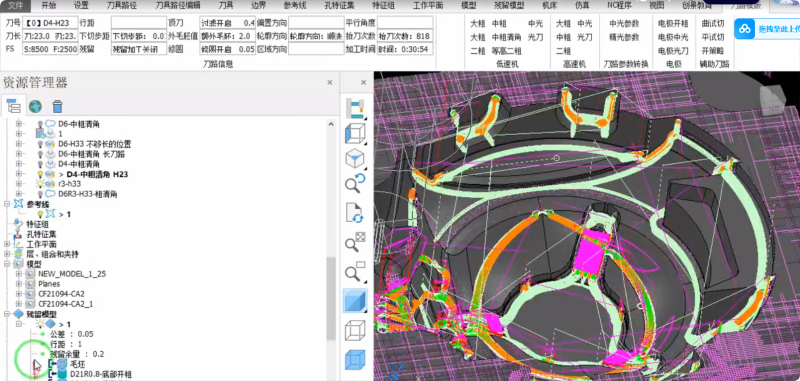
Task: Collapse the 参考线 tree node
Action: (x=7, y=204)
